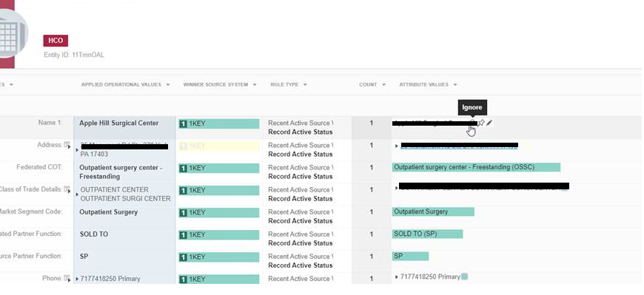Open the Winner Source System column dropdown
The height and width of the screenshot is (295, 644).
point(255,84)
